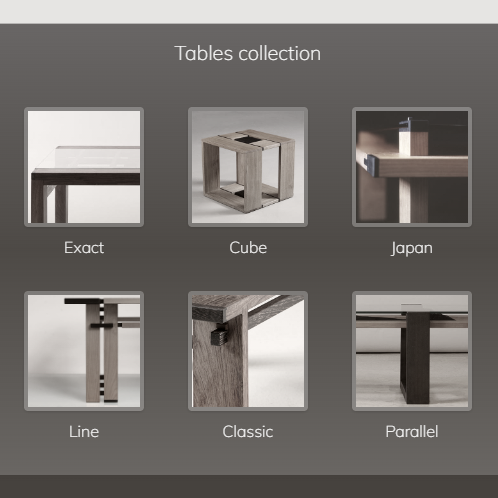Open the Cube table thumbnail
Viewport: 498px width, 498px height.
(x=248, y=167)
